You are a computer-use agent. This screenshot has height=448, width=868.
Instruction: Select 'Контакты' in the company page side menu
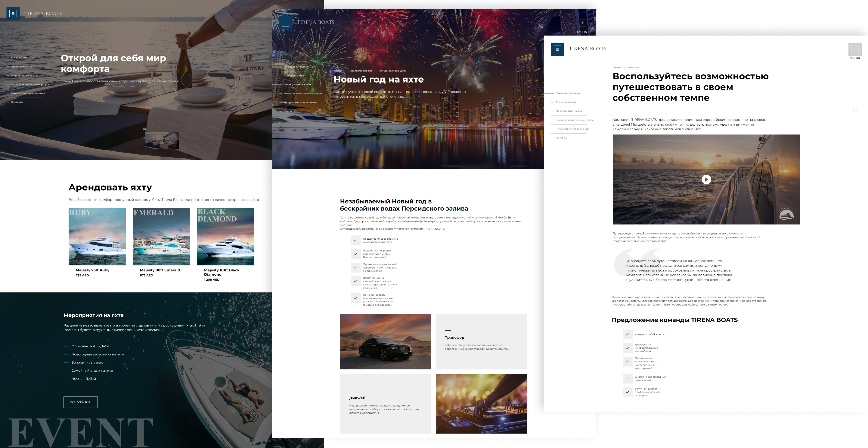coord(561,138)
